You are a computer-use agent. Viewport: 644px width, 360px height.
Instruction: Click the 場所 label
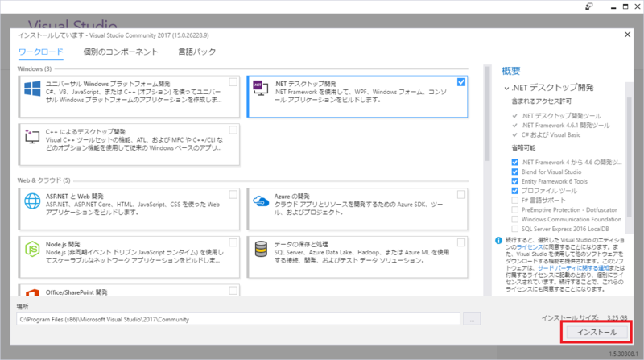(23, 307)
